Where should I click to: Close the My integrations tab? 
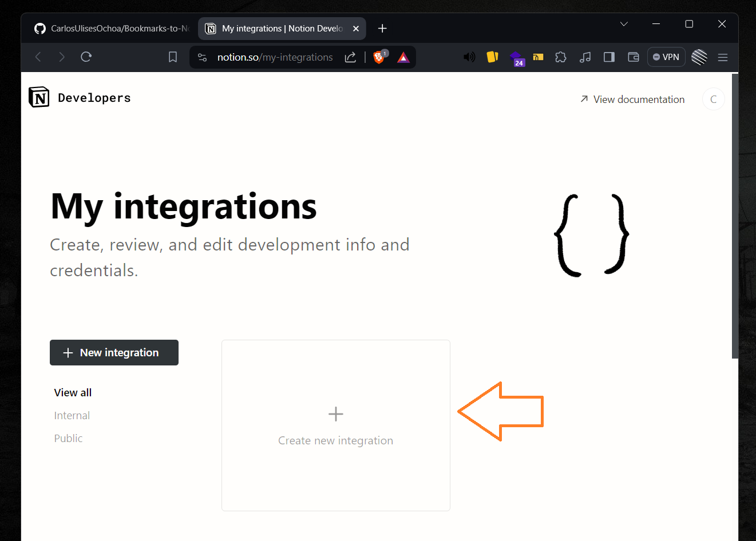pyautogui.click(x=356, y=29)
